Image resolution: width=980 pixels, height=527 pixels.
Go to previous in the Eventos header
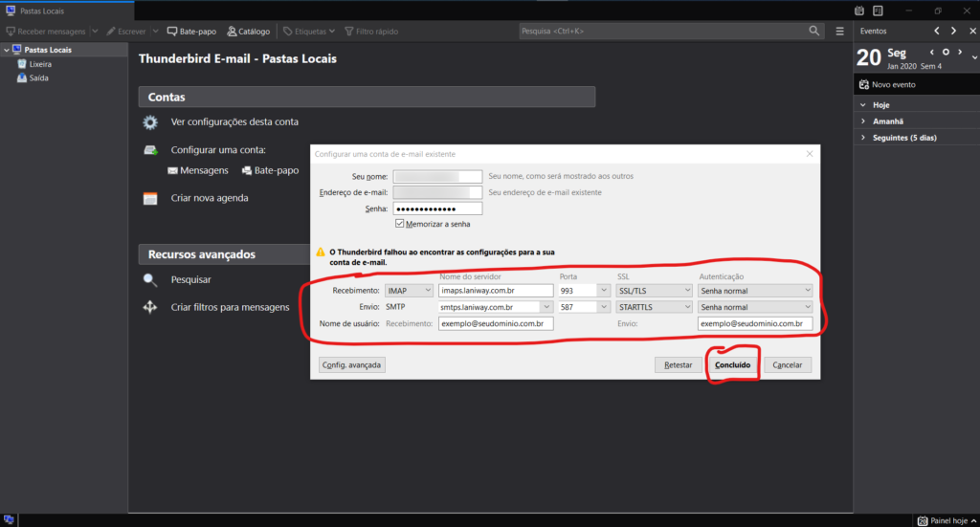(936, 31)
